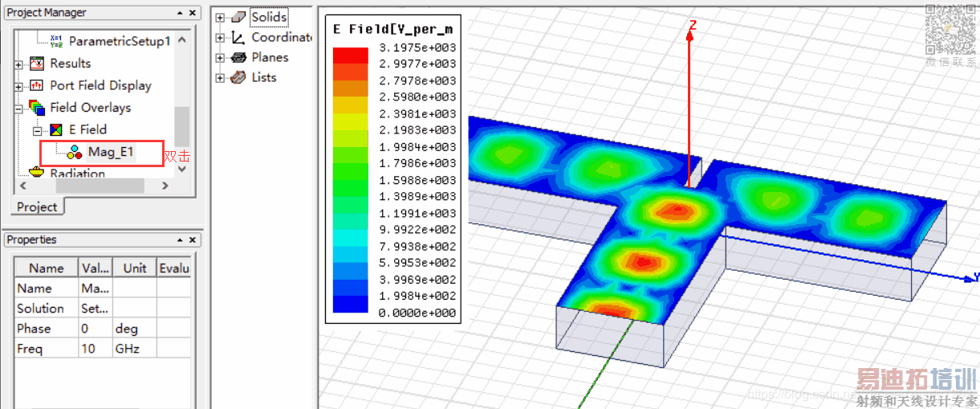980x409 pixels.
Task: Collapse the Field Overlays node
Action: click(19, 108)
